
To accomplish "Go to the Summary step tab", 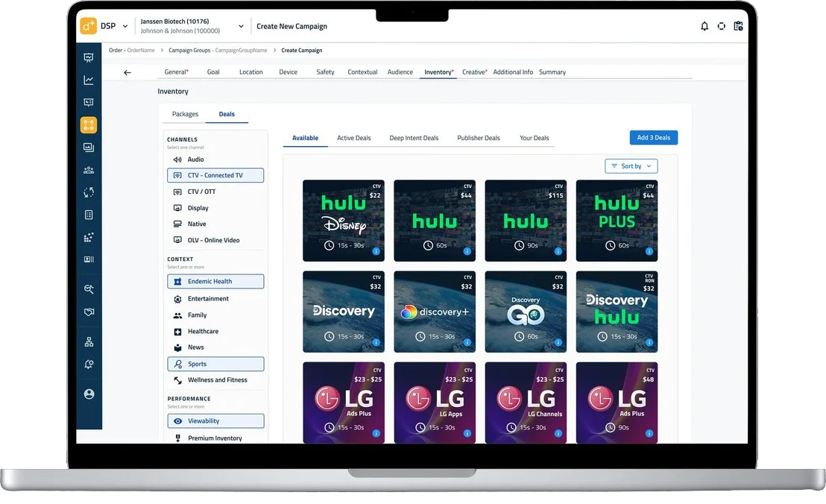I will tap(552, 72).
